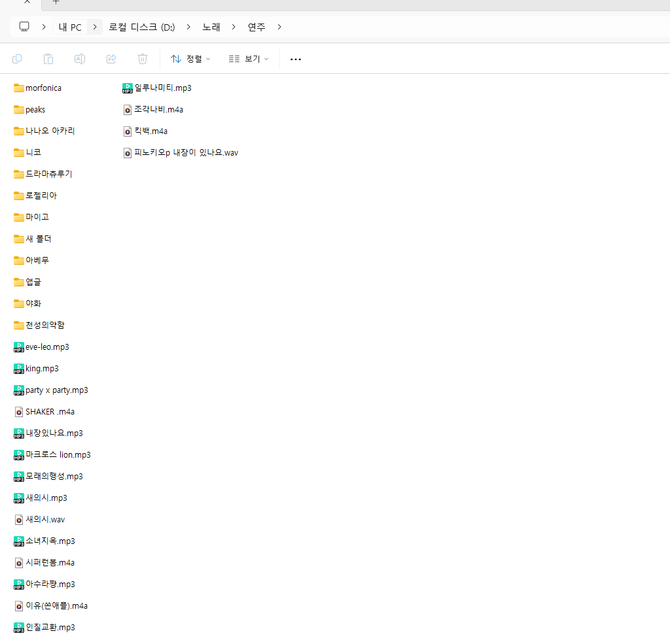Click the SHAKER .m4a file icon
Screen dimensions: 670x644
click(19, 412)
